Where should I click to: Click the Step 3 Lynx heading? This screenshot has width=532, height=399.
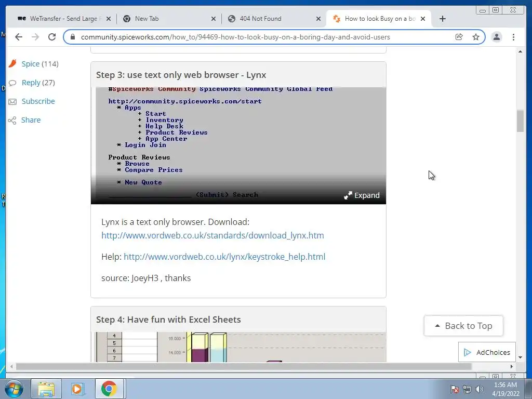[x=181, y=75]
